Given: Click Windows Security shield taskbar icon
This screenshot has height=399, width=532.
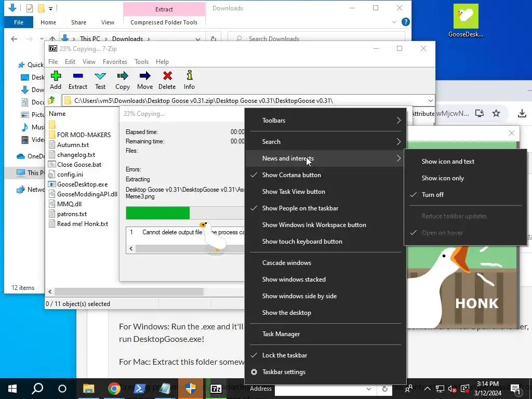Looking at the screenshot, I should click(x=191, y=389).
